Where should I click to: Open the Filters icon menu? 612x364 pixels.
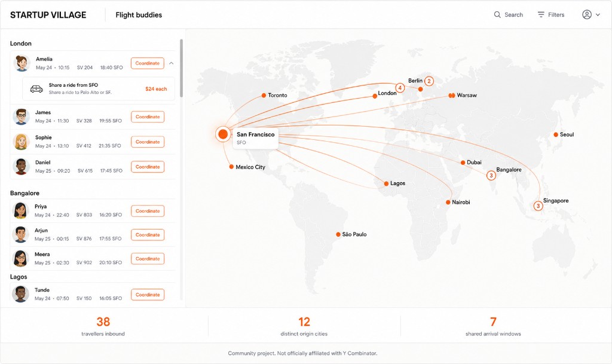point(540,15)
